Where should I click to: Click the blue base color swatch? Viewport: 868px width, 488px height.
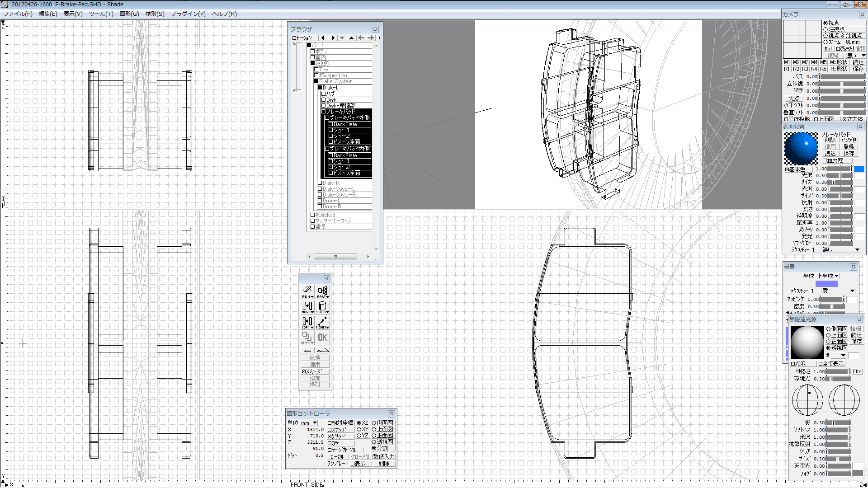tap(859, 169)
